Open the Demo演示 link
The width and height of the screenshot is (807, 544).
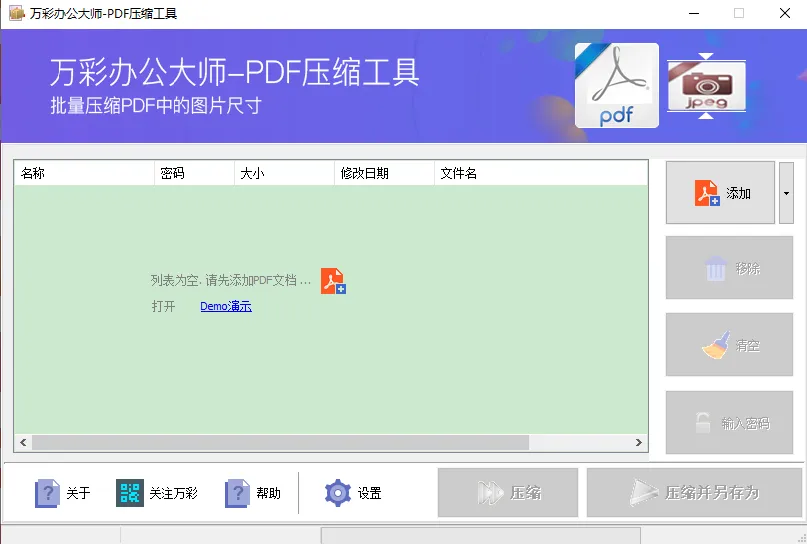(226, 306)
